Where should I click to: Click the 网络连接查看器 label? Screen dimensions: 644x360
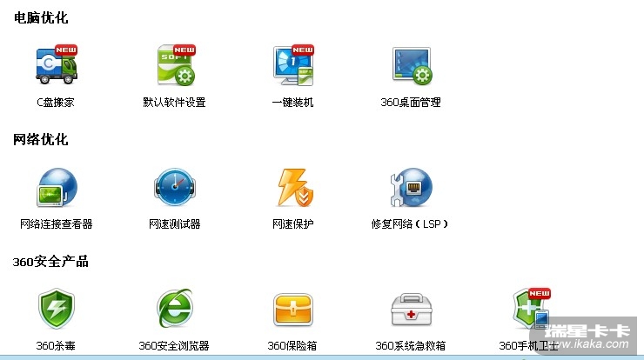(57, 224)
